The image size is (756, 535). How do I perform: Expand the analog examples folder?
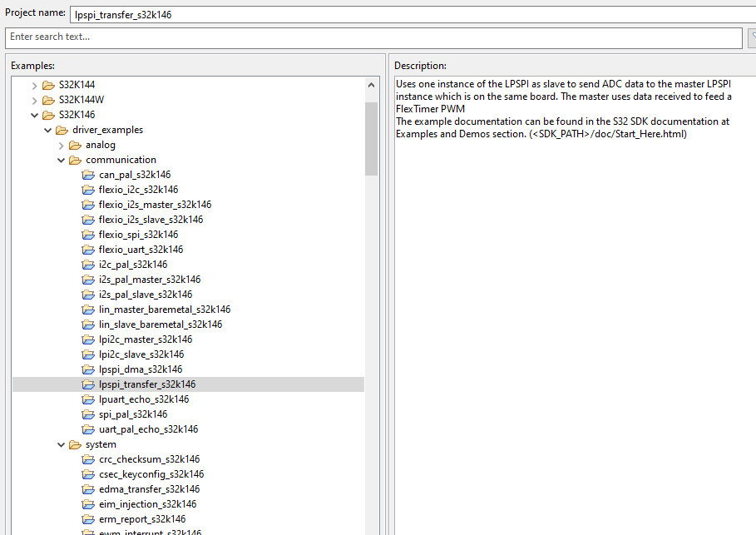(x=60, y=144)
